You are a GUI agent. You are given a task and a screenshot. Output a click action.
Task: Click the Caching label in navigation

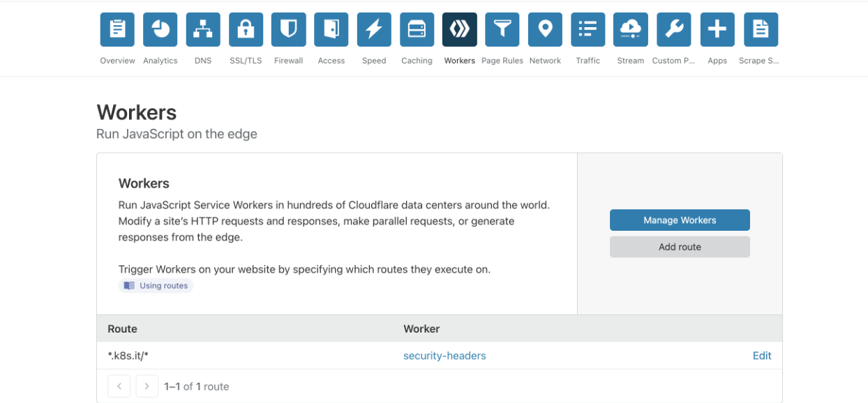(417, 61)
